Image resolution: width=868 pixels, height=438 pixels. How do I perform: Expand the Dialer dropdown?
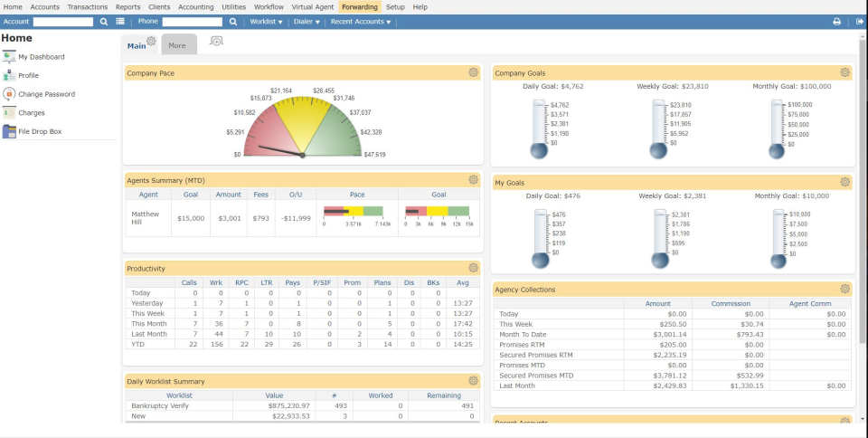tap(306, 21)
